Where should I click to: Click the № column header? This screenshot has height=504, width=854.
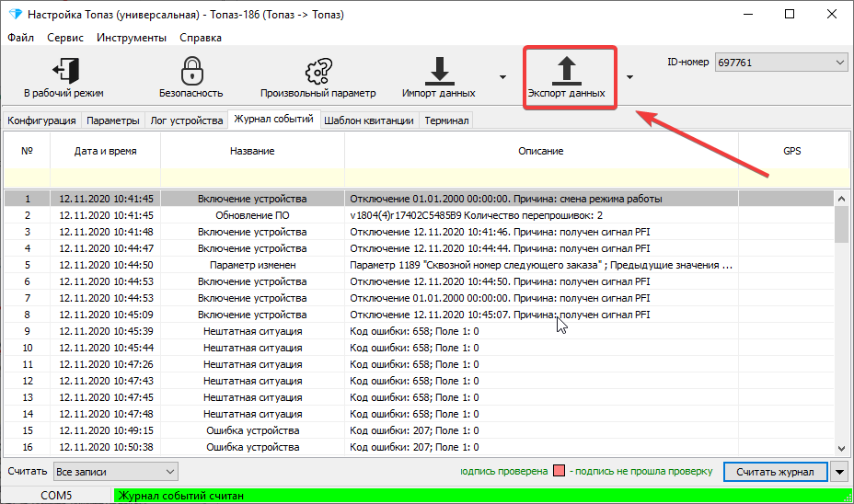coord(28,151)
